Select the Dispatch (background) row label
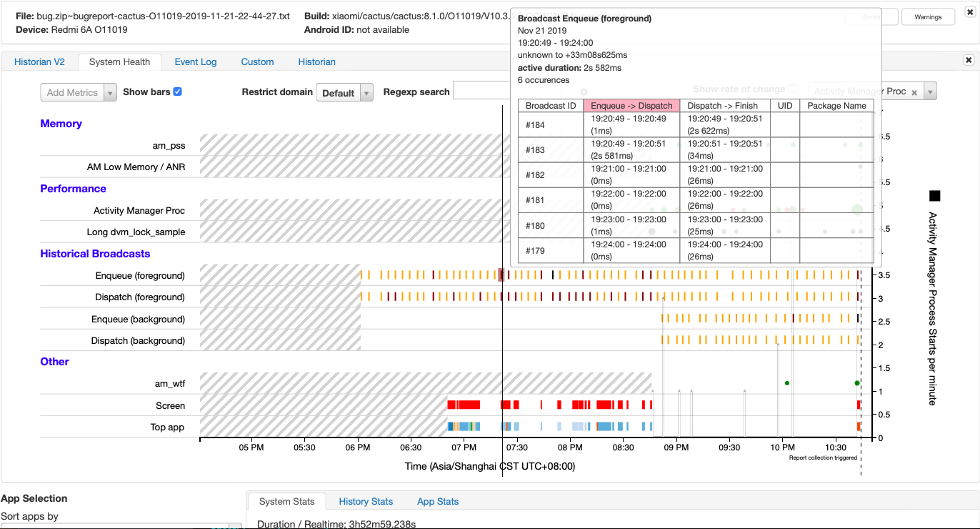The width and height of the screenshot is (980, 529). pos(139,341)
